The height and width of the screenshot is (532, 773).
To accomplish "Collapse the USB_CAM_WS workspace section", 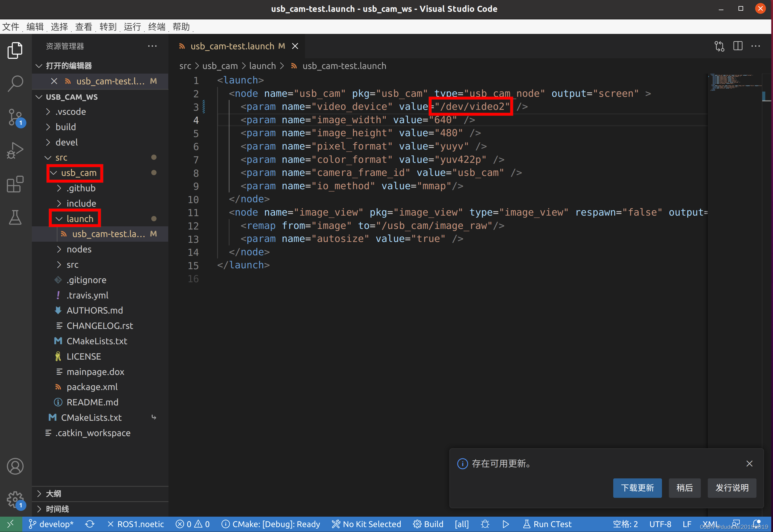I will click(x=100, y=97).
